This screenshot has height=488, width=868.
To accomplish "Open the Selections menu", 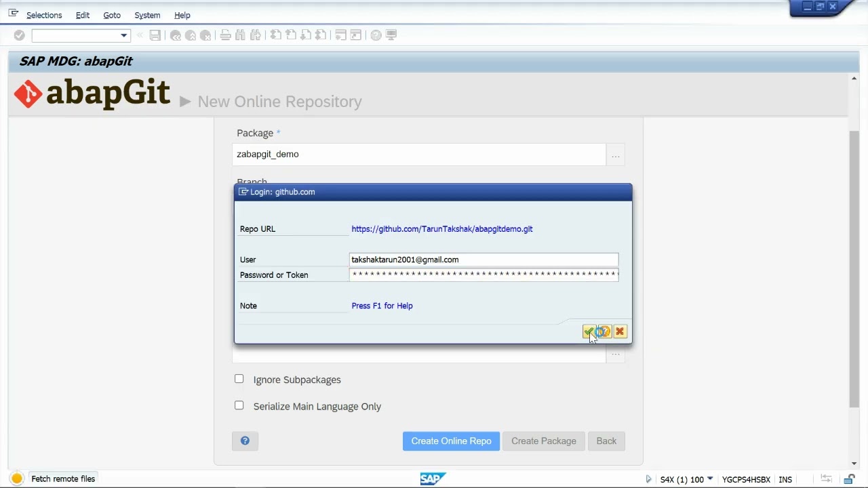I will tap(44, 15).
